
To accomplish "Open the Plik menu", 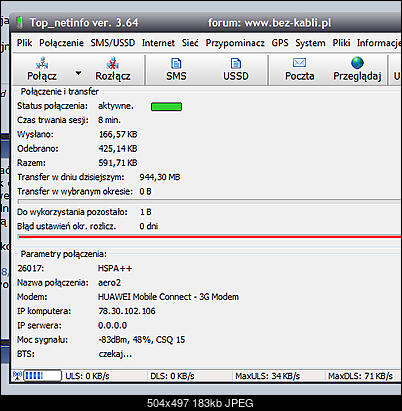I will 24,43.
